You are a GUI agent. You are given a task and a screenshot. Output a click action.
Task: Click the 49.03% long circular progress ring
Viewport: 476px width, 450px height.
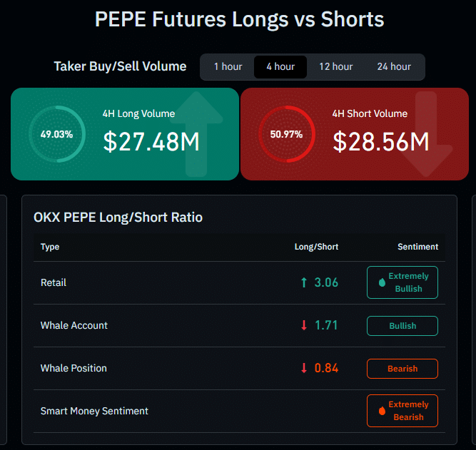tap(57, 134)
